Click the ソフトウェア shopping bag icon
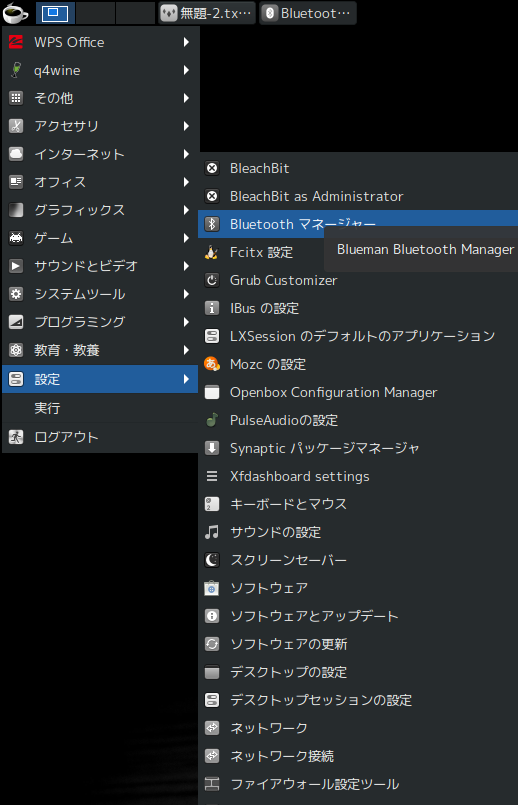Image resolution: width=518 pixels, height=805 pixels. pos(212,588)
